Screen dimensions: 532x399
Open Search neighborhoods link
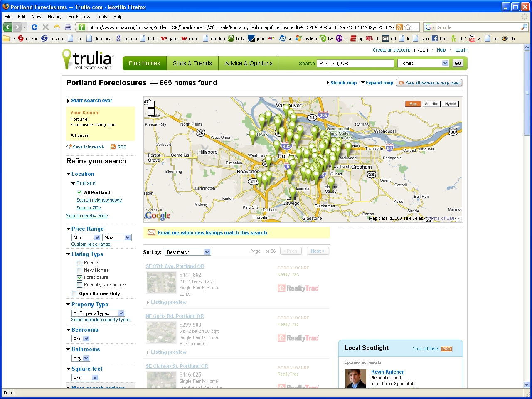click(x=99, y=200)
